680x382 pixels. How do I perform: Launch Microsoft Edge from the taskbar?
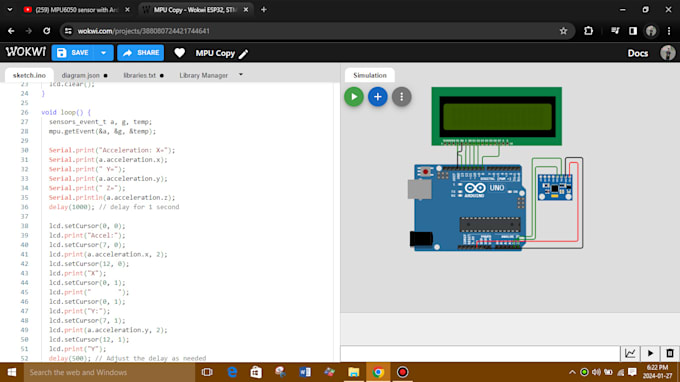pyautogui.click(x=232, y=372)
